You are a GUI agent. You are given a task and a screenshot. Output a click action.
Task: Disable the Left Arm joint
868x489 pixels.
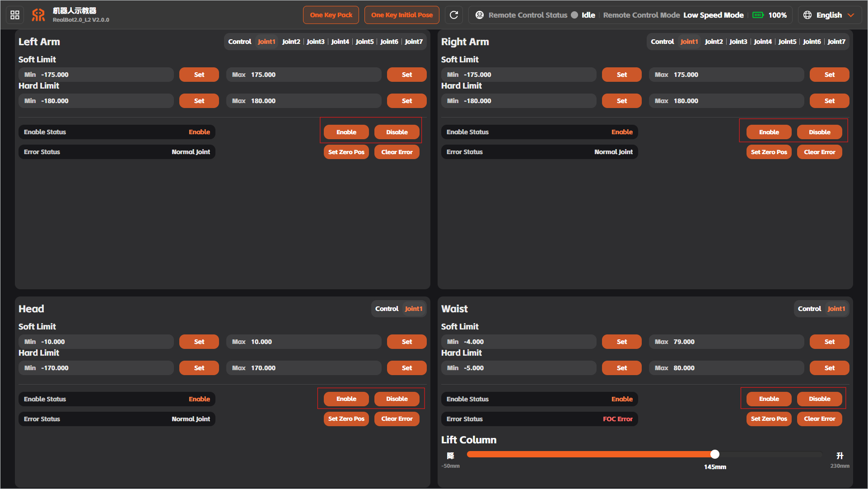click(x=397, y=132)
